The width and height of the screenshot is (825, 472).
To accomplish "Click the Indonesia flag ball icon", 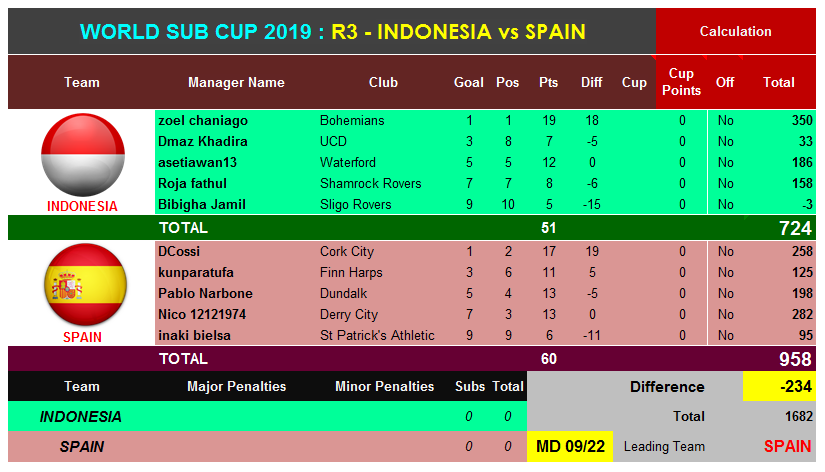I will click(83, 155).
